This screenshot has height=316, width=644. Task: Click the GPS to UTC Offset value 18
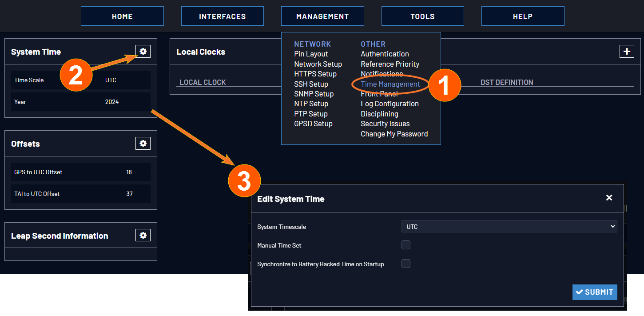pos(129,172)
